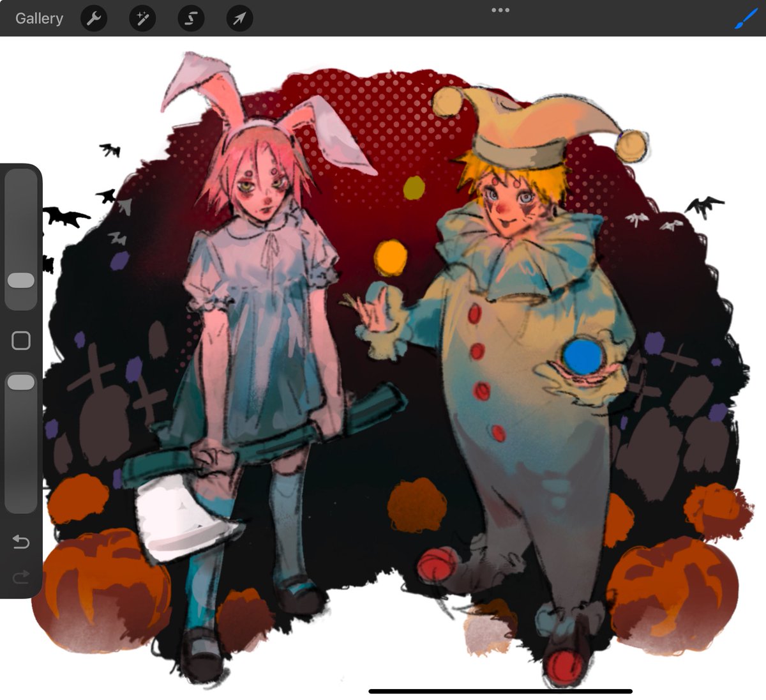Tap the iPad home indicator bar

coord(500,691)
